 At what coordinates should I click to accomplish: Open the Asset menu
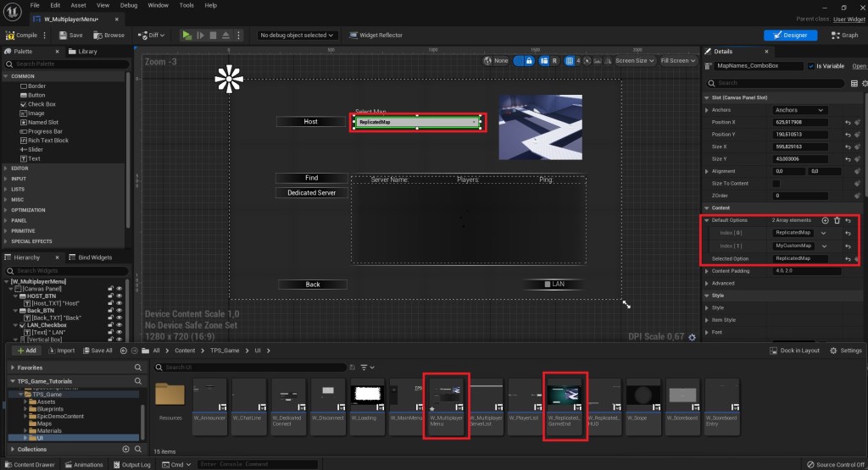(78, 5)
